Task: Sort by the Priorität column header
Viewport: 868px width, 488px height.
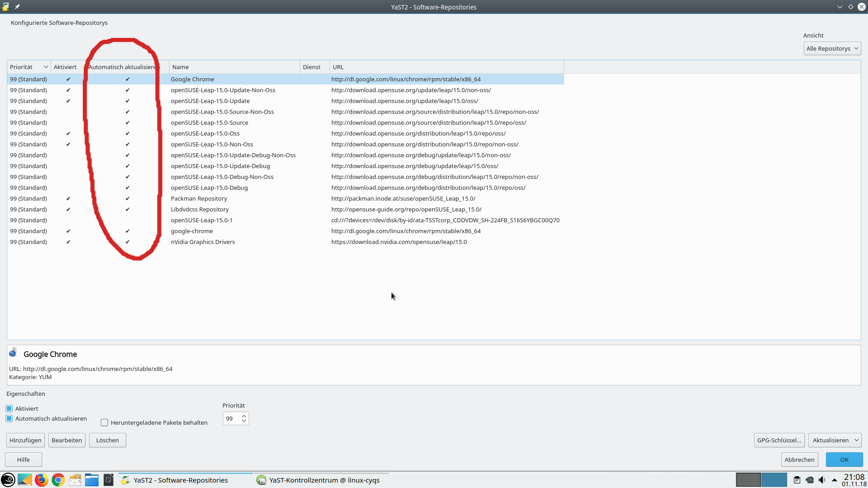Action: [x=29, y=67]
